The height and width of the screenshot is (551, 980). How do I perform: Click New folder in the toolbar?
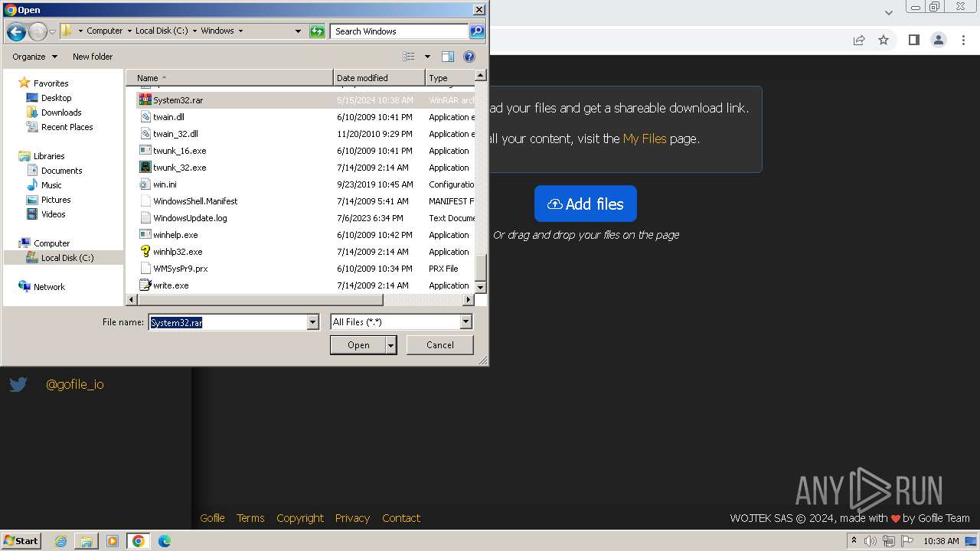93,57
